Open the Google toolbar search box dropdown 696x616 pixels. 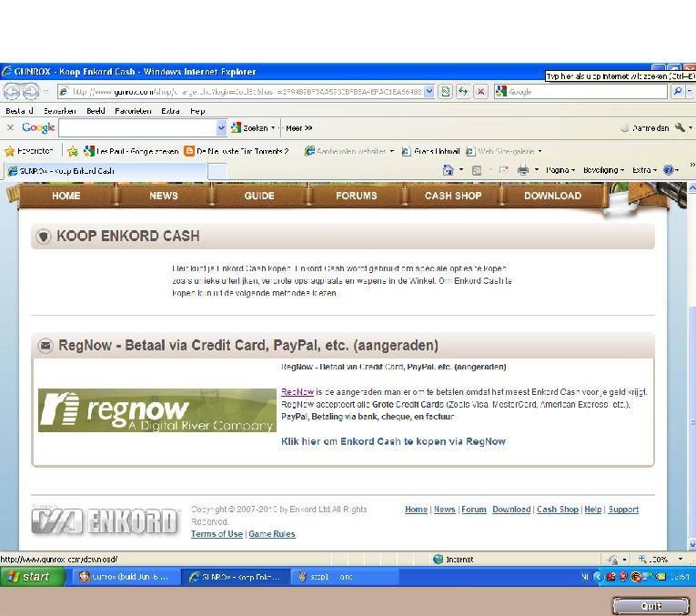[221, 128]
